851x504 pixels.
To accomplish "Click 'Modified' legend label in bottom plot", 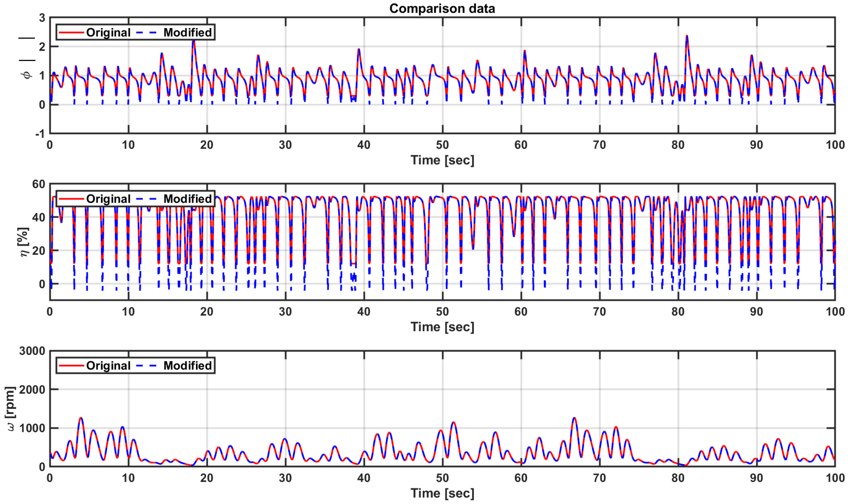I will [187, 366].
